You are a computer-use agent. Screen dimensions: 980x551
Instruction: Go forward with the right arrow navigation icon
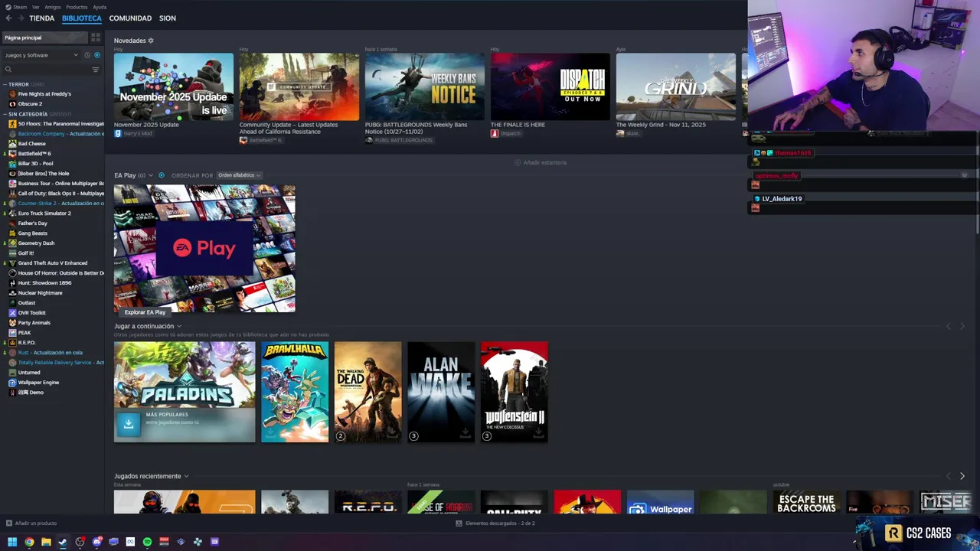tap(21, 18)
